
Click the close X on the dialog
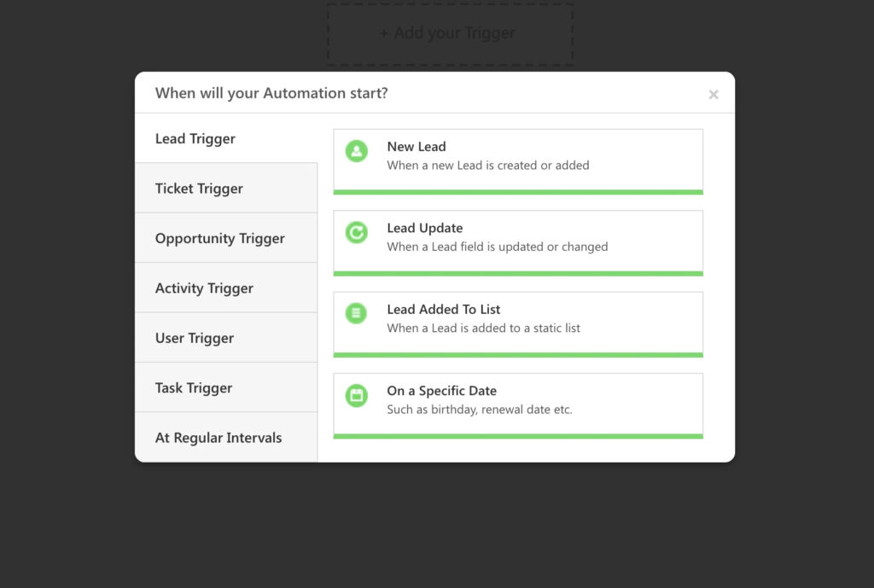(714, 94)
